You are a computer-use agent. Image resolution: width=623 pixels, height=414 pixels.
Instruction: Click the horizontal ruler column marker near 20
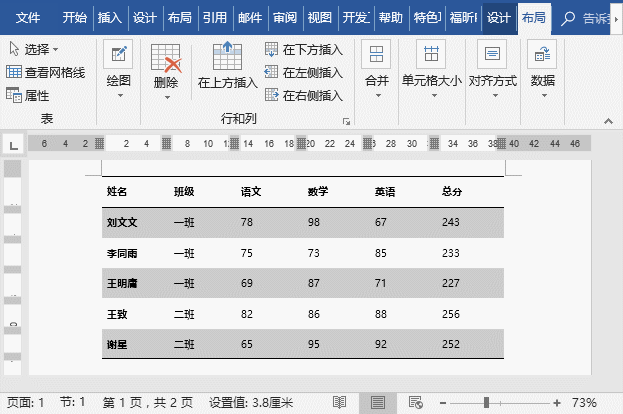coord(302,143)
